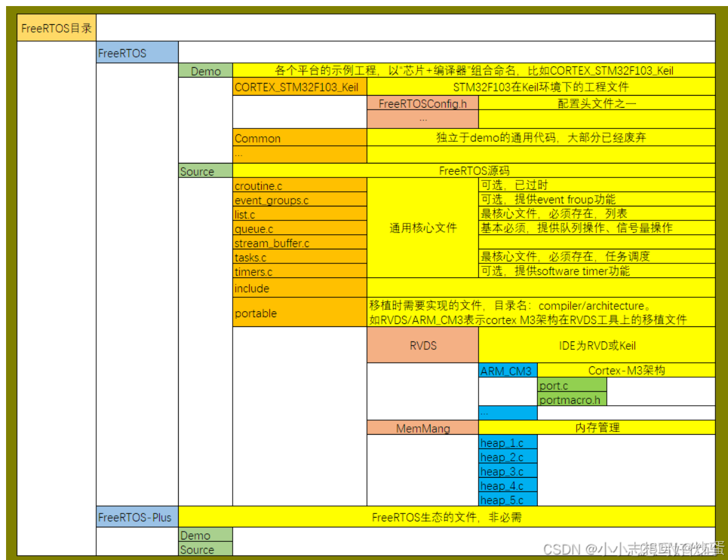Image resolution: width=728 pixels, height=560 pixels.
Task: Select the 'RVDS' cell
Action: tap(423, 345)
